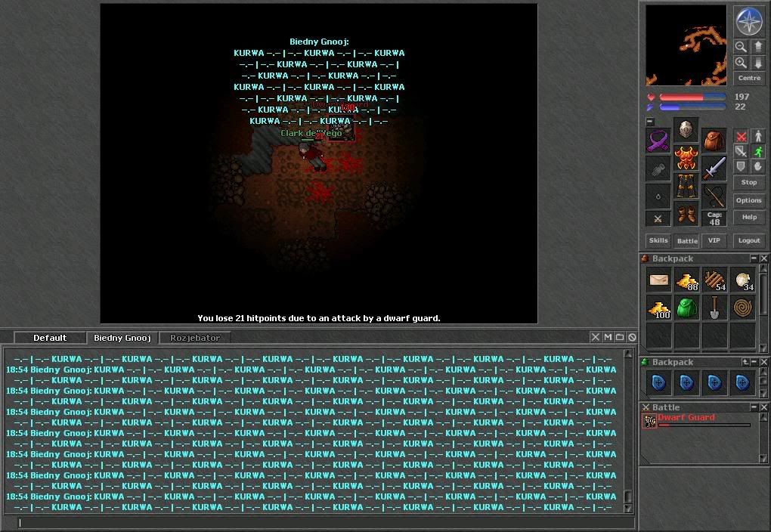
Task: Open the Help button
Action: click(749, 218)
